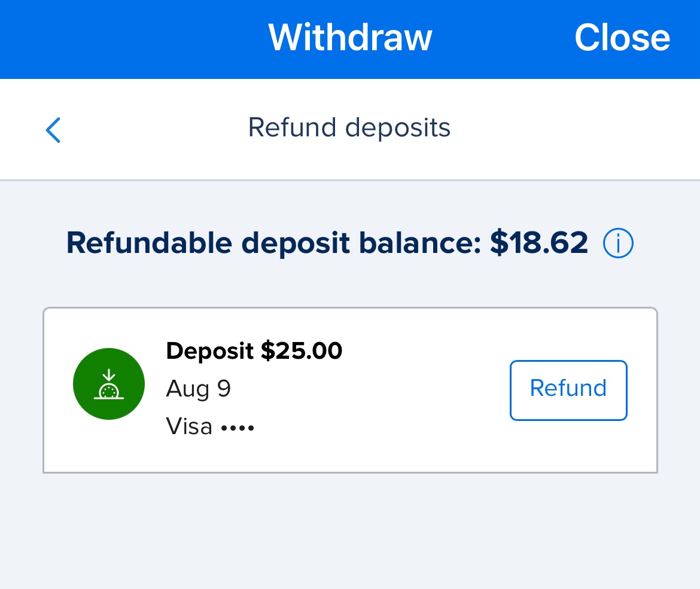700x589 pixels.
Task: Collapse Refund deposits with the back chevron
Action: click(x=53, y=129)
